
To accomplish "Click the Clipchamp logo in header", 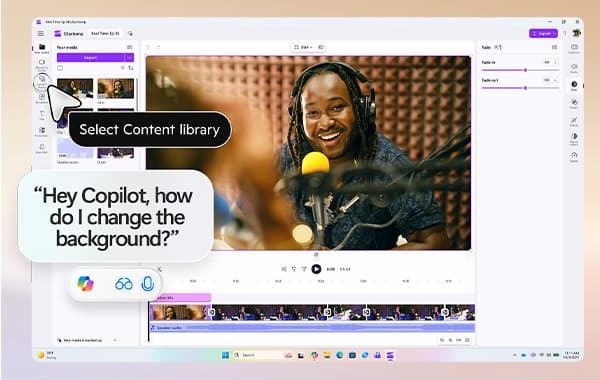I will pos(58,34).
